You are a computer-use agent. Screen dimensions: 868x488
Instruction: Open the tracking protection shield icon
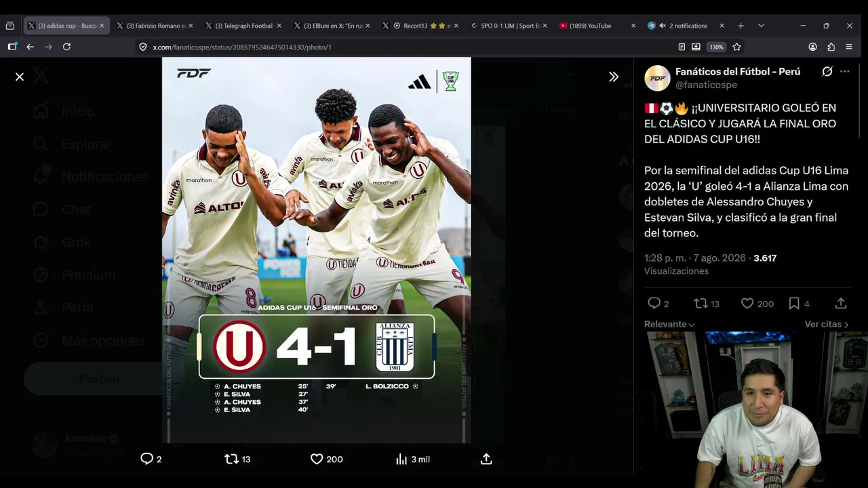[143, 47]
